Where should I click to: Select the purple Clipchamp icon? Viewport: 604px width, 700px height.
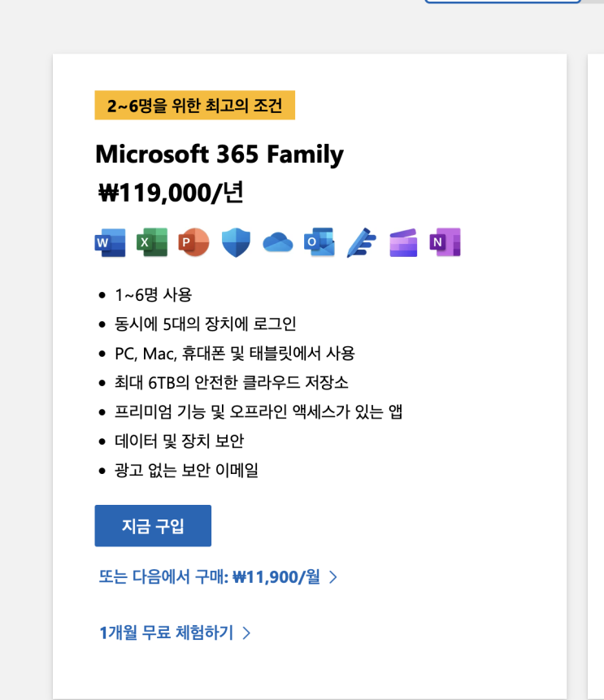(403, 242)
